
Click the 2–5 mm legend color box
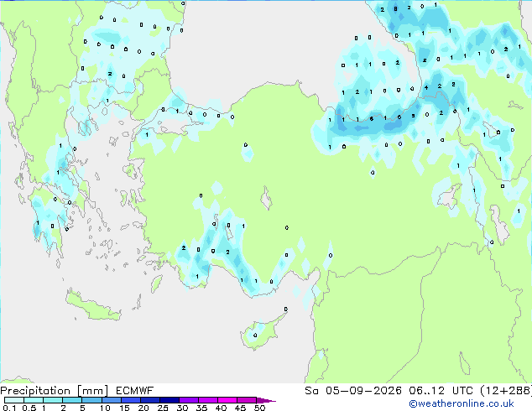(x=72, y=400)
